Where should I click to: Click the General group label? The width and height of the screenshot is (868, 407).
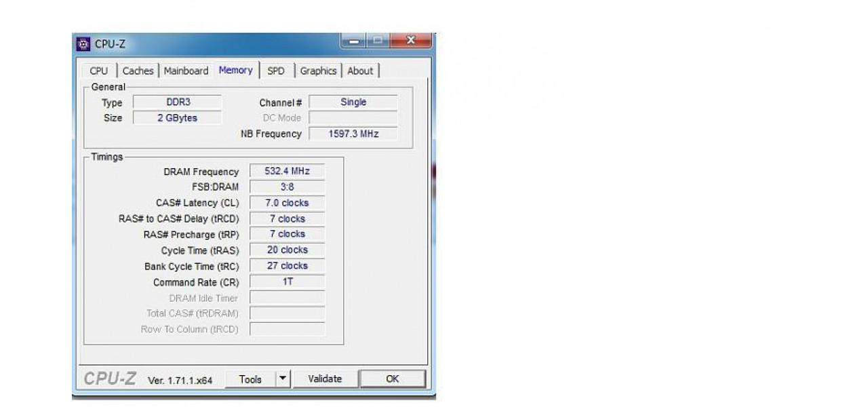pos(108,87)
